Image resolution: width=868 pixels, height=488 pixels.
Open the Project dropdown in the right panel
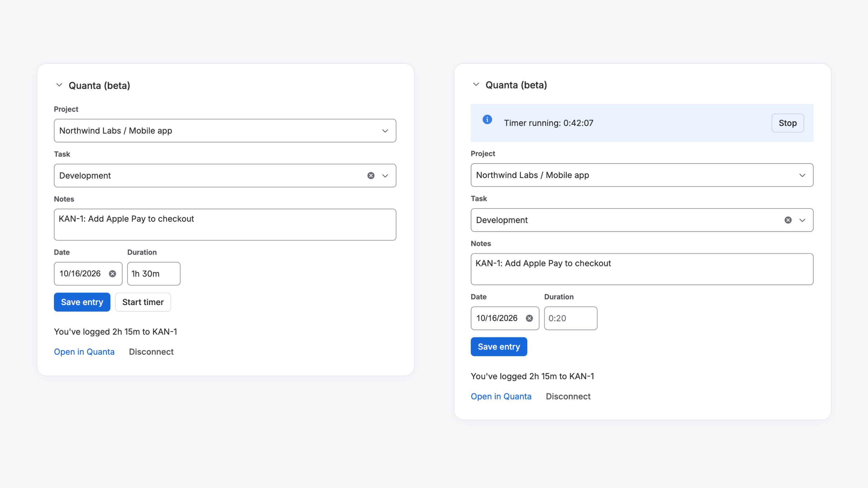pos(642,175)
